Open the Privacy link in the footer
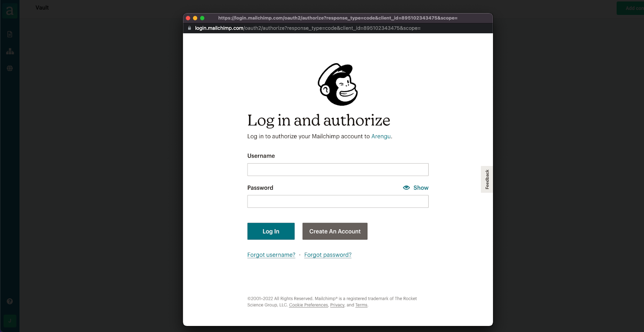This screenshot has height=332, width=644. 337,305
